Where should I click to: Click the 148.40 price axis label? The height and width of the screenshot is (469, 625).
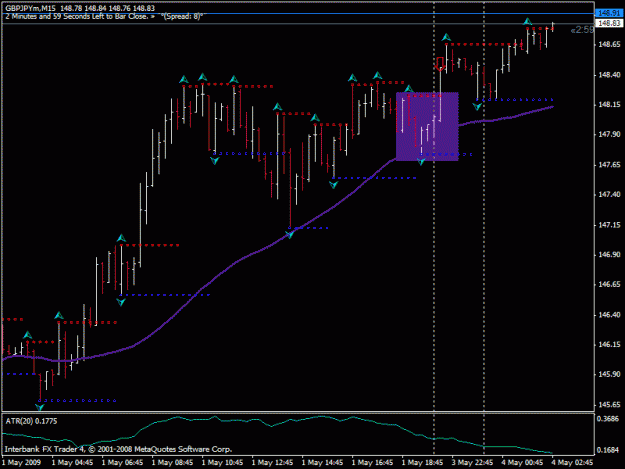609,75
